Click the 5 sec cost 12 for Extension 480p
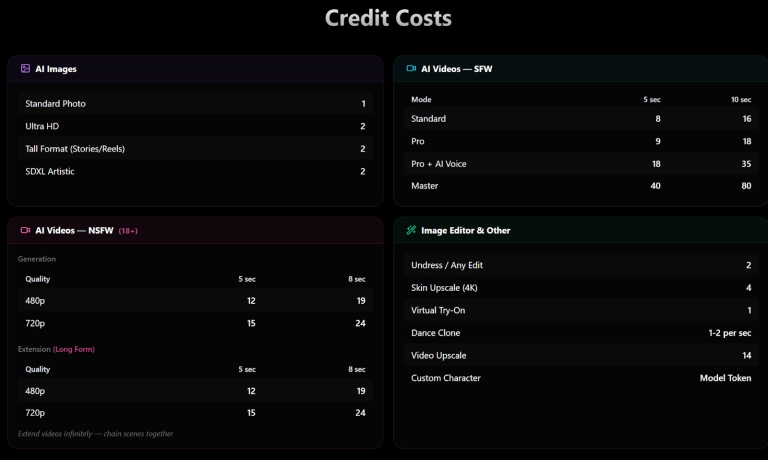 pyautogui.click(x=251, y=391)
